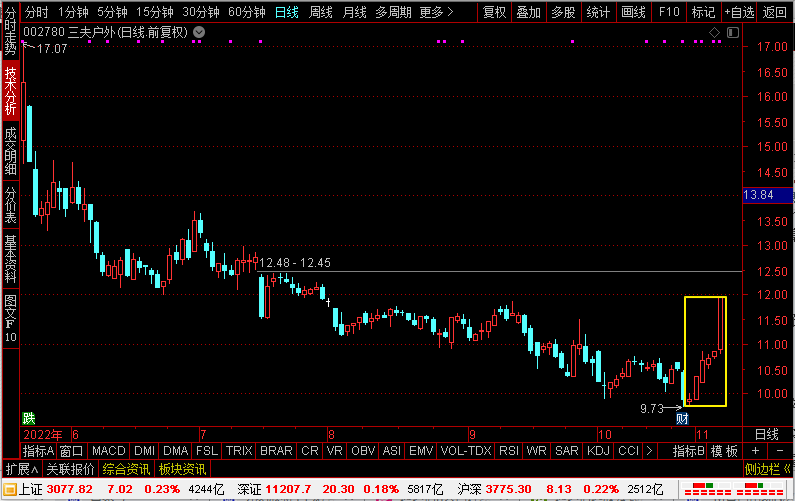The image size is (795, 501).
Task: Switch to the 周线 weekly chart tab
Action: pyautogui.click(x=321, y=12)
